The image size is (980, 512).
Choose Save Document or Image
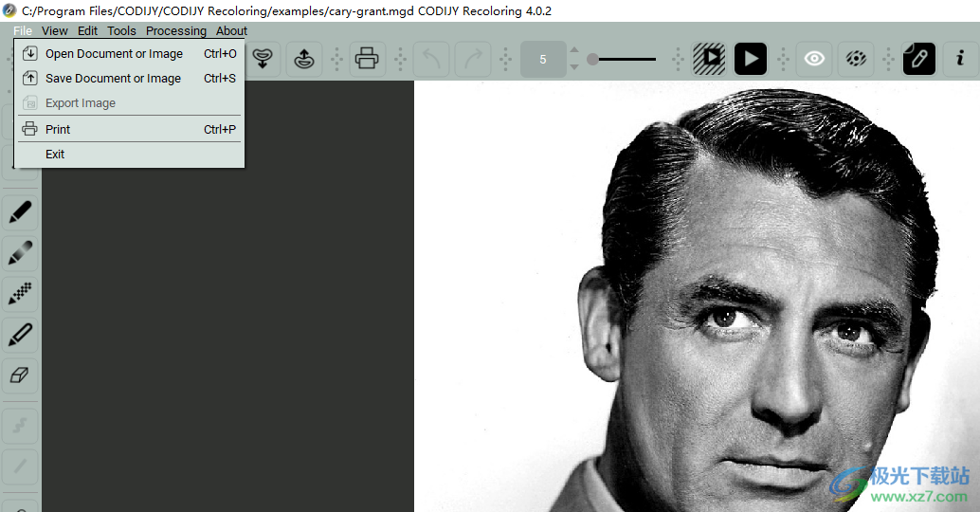pyautogui.click(x=113, y=79)
